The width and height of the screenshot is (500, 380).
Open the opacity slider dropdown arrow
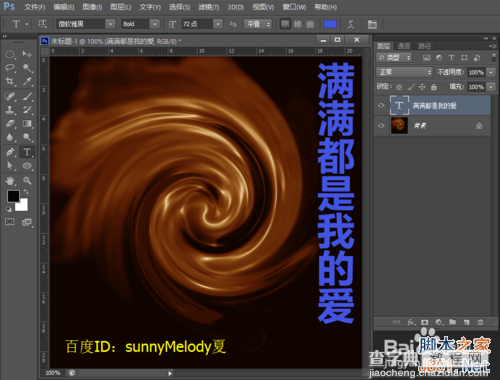[x=491, y=72]
